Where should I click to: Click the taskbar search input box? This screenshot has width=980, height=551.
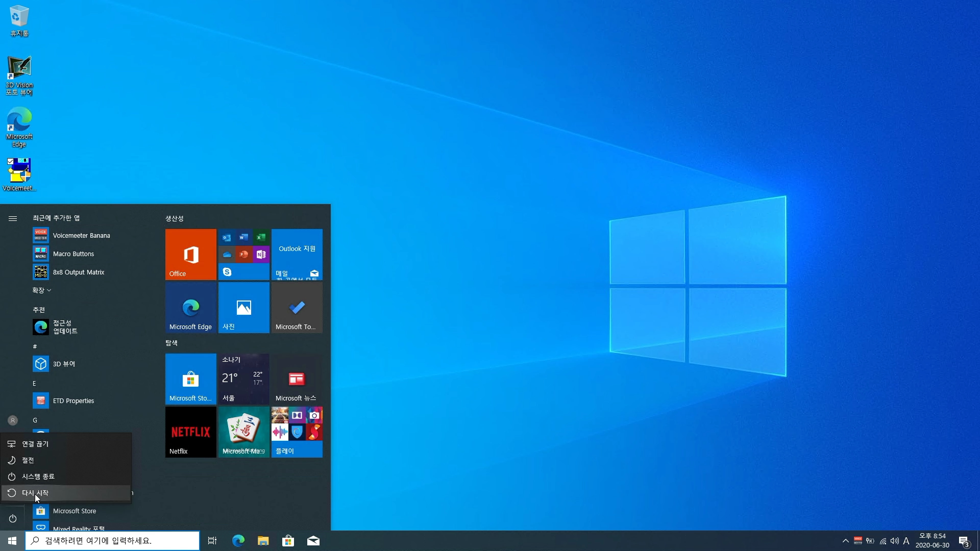[x=112, y=541]
